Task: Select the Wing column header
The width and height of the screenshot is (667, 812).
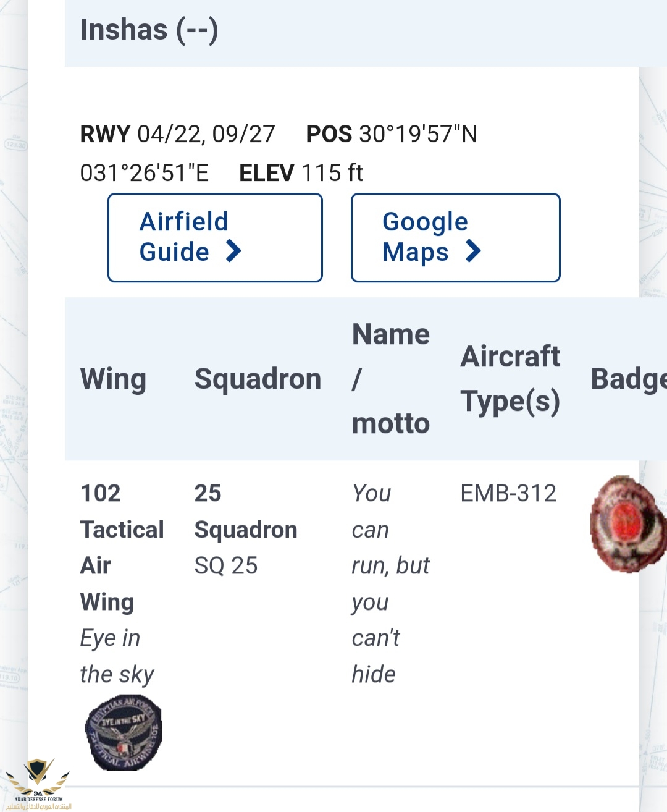Action: [113, 379]
